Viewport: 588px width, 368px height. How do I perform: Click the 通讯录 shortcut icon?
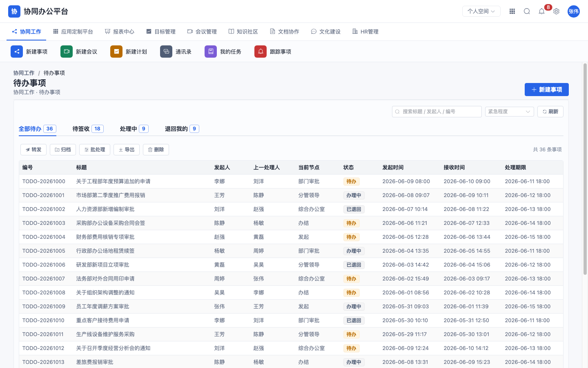click(x=166, y=52)
